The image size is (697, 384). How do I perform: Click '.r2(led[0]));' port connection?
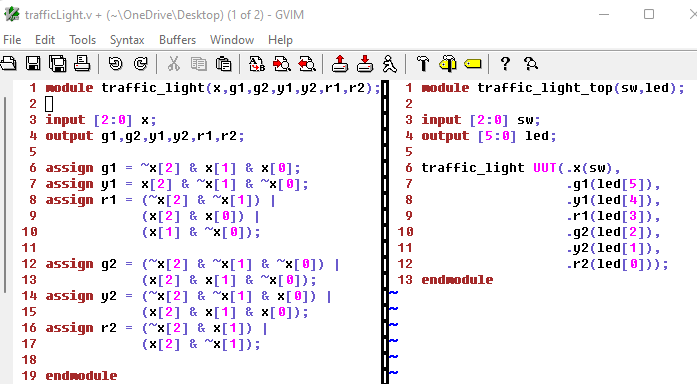click(x=617, y=264)
